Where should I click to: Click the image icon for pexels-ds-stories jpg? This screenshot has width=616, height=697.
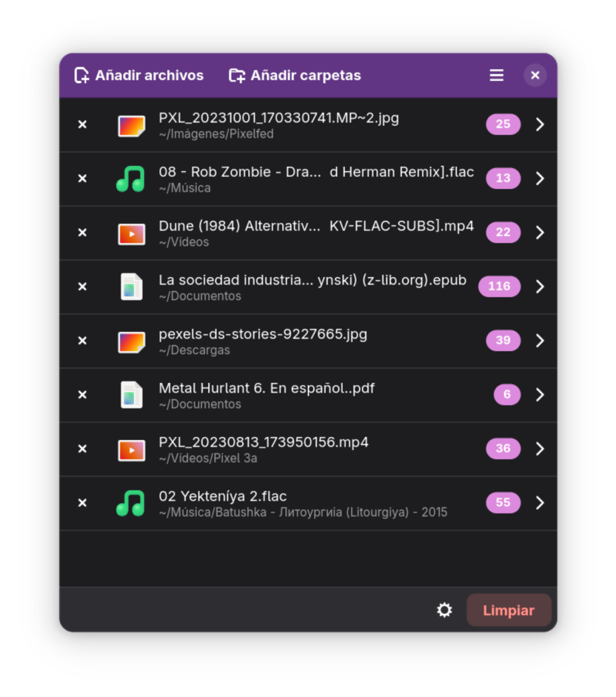131,341
